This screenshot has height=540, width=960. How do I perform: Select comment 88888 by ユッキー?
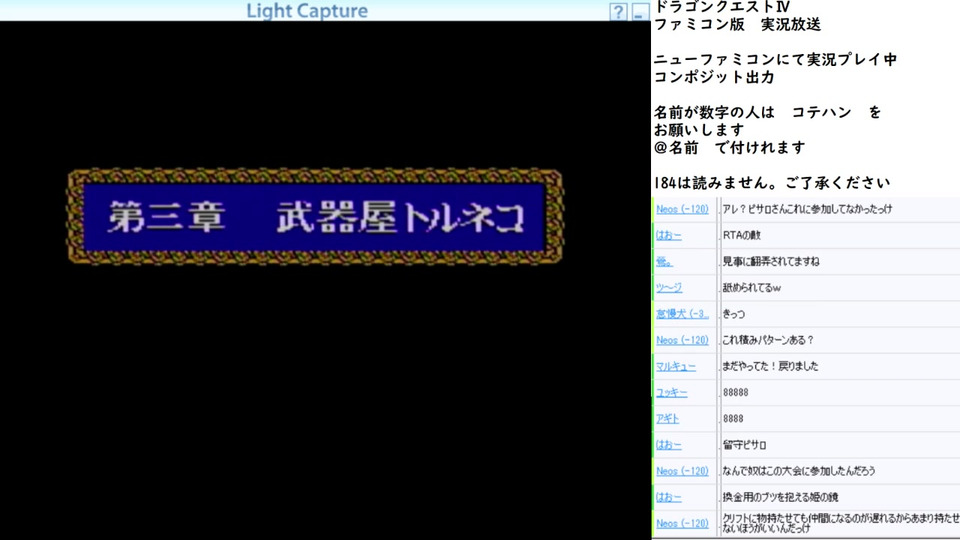pyautogui.click(x=735, y=392)
